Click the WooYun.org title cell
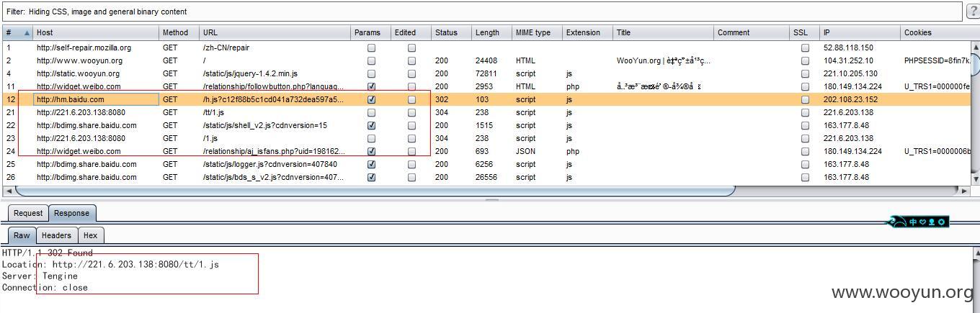The image size is (980, 313). point(664,60)
